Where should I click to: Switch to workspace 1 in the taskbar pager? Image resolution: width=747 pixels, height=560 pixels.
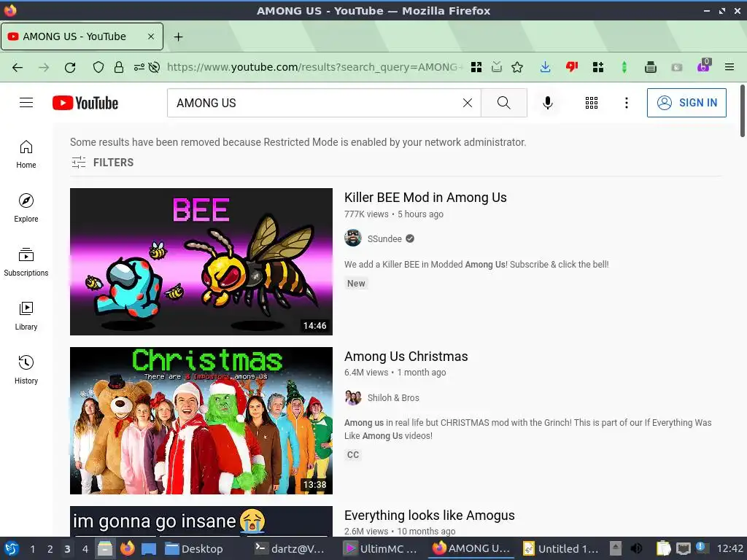(32, 549)
